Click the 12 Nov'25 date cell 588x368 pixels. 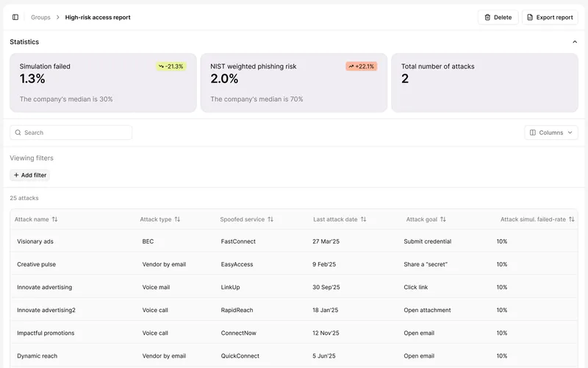[x=326, y=333]
